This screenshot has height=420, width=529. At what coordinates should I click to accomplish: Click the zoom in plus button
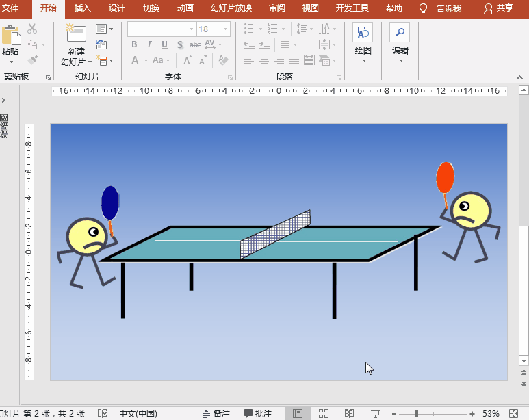tap(472, 414)
